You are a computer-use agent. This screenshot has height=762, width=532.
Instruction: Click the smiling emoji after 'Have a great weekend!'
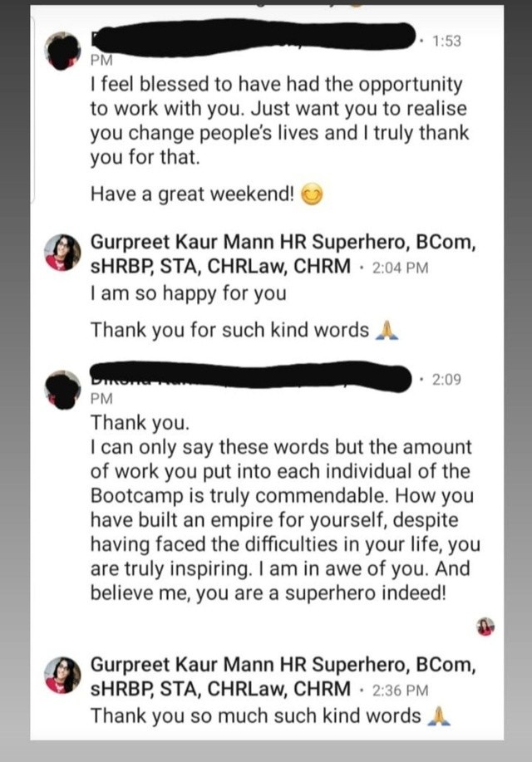click(312, 195)
